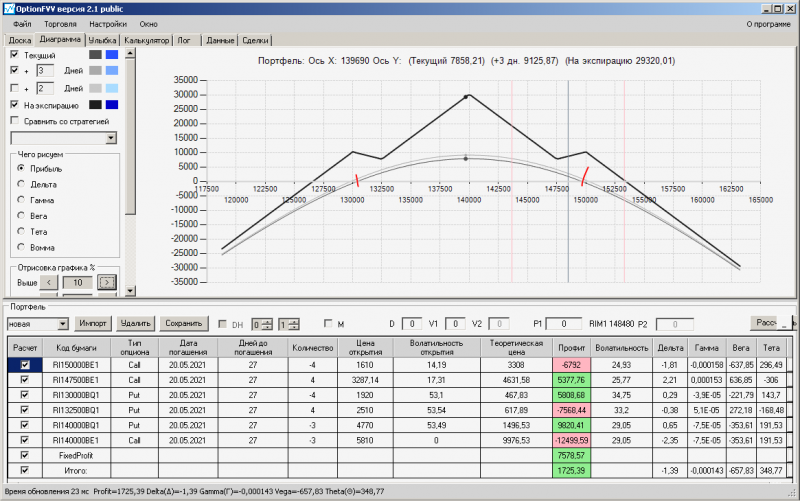Click the Сохранить button

coord(184,323)
